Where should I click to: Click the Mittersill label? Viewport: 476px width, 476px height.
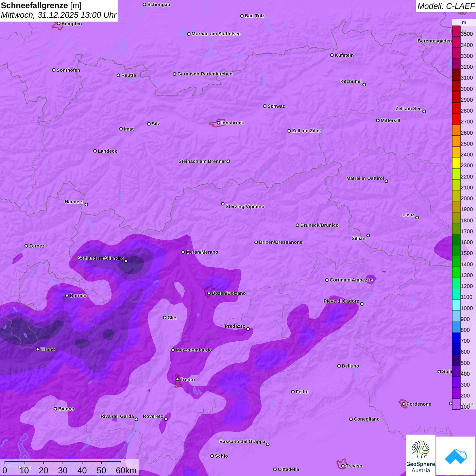tap(390, 120)
